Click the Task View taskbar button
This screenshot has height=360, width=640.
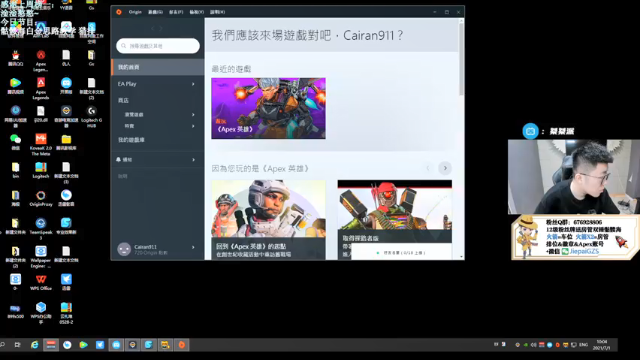[x=18, y=345]
